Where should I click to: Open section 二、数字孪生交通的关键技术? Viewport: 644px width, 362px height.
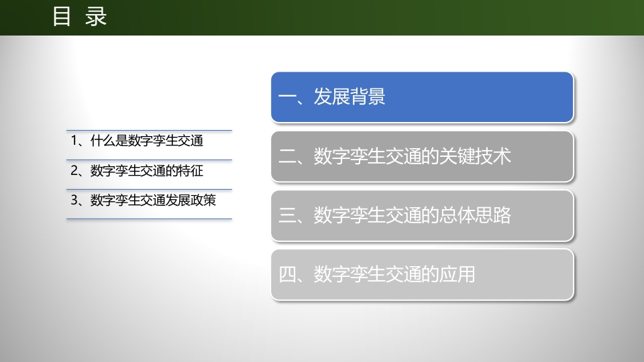click(422, 156)
